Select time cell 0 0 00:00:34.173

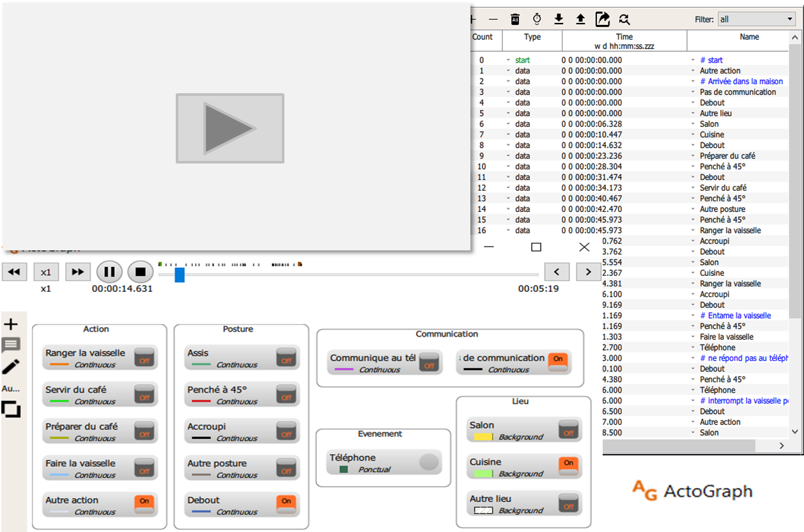coord(592,188)
